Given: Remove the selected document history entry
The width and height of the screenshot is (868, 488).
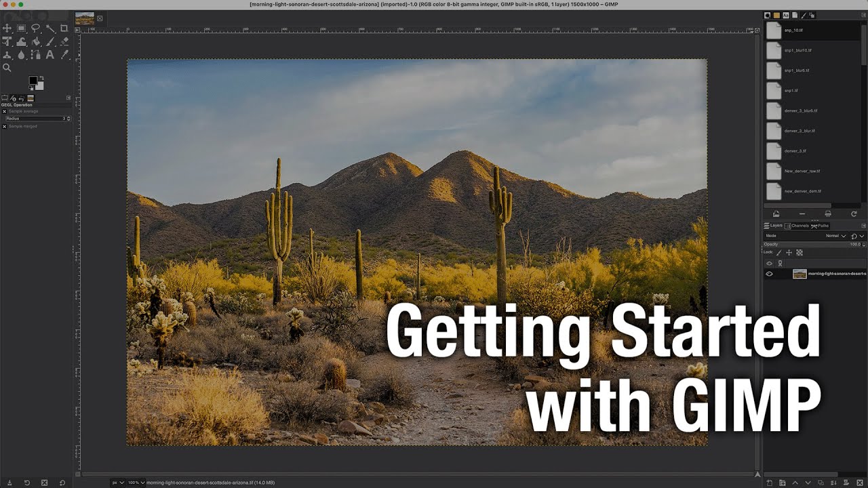Looking at the screenshot, I should coord(802,214).
